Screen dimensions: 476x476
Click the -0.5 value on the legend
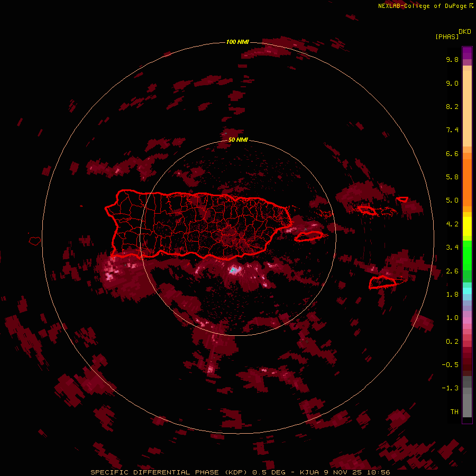450,365
